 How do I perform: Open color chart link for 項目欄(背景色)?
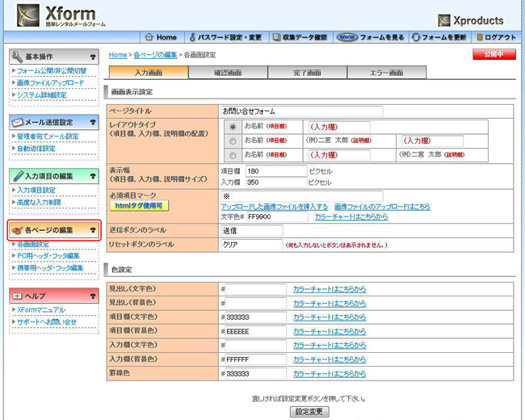click(x=330, y=331)
